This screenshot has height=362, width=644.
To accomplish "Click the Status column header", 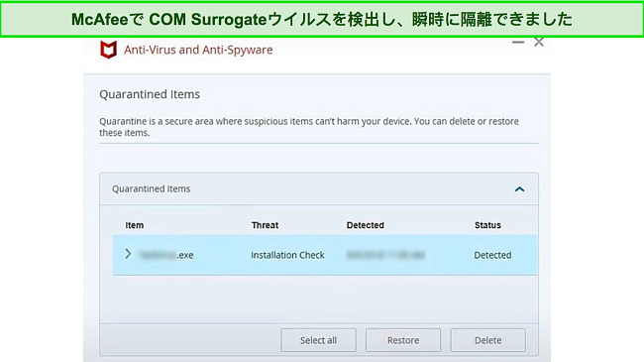I will (x=487, y=225).
